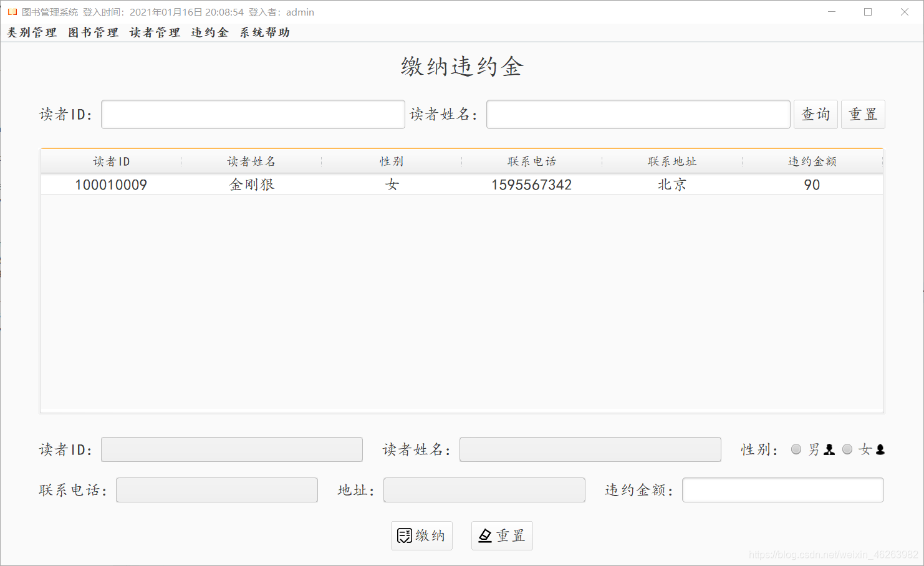Click the 查询 search button
This screenshot has width=924, height=566.
point(816,115)
